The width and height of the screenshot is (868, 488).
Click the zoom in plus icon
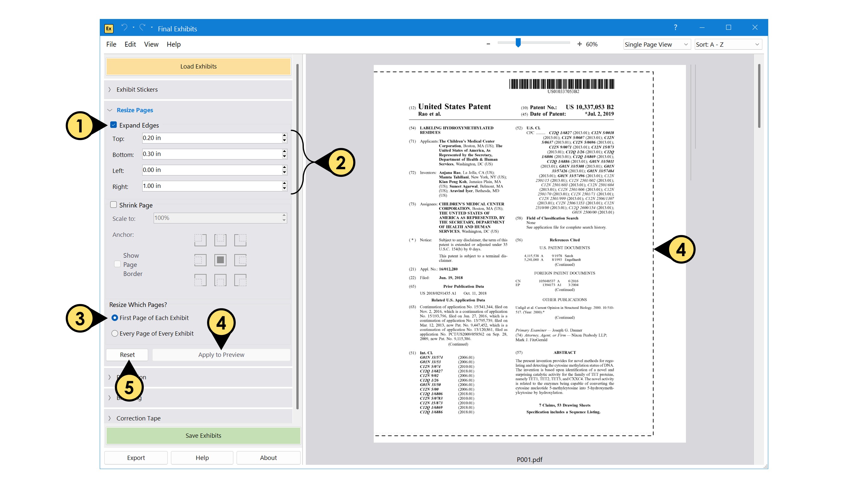(x=579, y=44)
